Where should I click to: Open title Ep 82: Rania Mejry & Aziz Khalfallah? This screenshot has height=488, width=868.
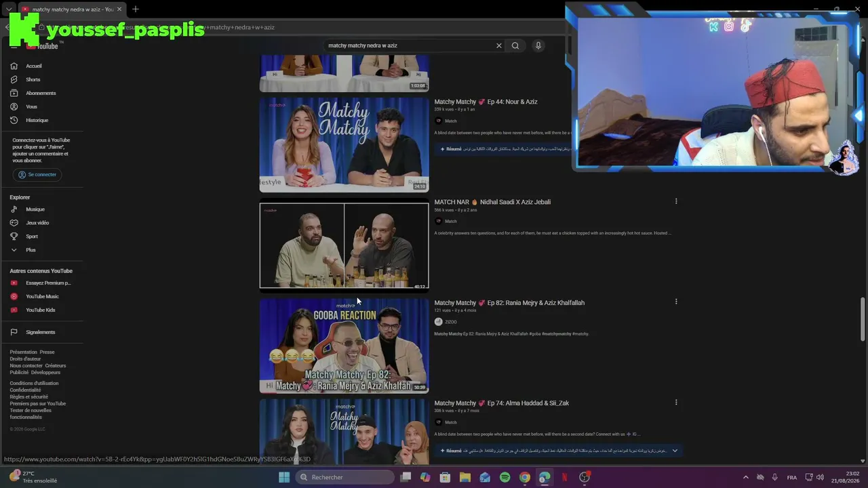click(x=509, y=303)
